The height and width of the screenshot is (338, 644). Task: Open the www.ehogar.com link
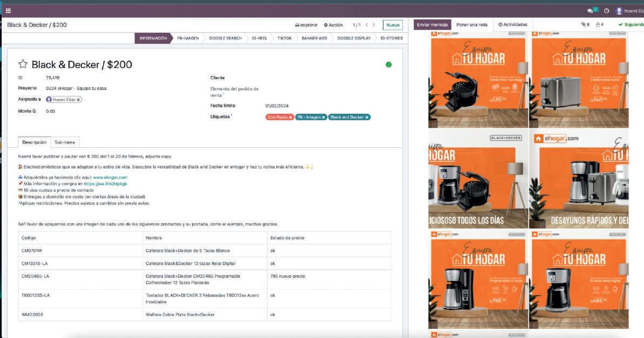(x=110, y=177)
